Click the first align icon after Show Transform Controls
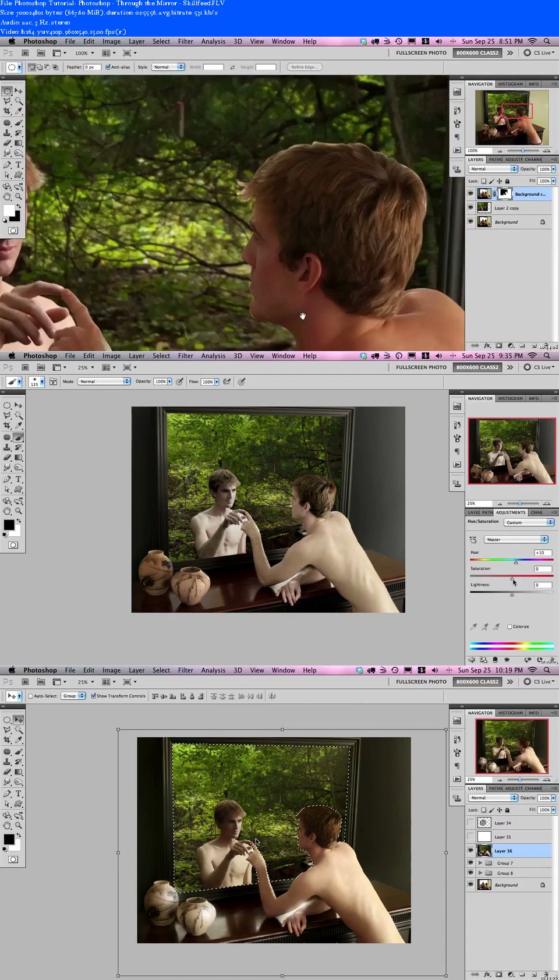This screenshot has width=559, height=980. point(155,696)
